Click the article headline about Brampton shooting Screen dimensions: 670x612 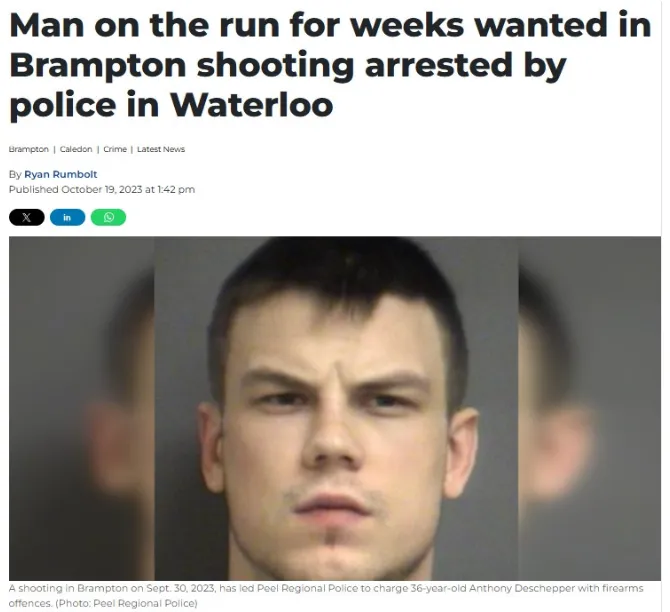[330, 65]
